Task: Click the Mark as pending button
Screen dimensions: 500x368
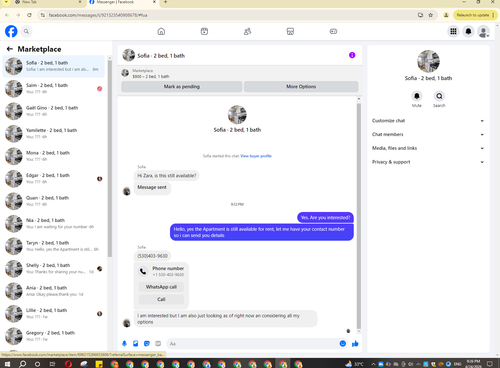Action: coord(182,86)
